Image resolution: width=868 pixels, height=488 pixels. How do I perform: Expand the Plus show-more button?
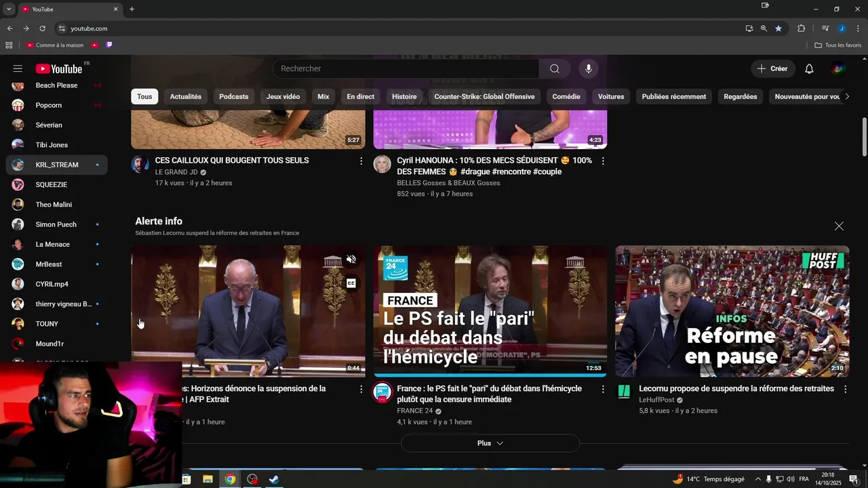[x=490, y=443]
